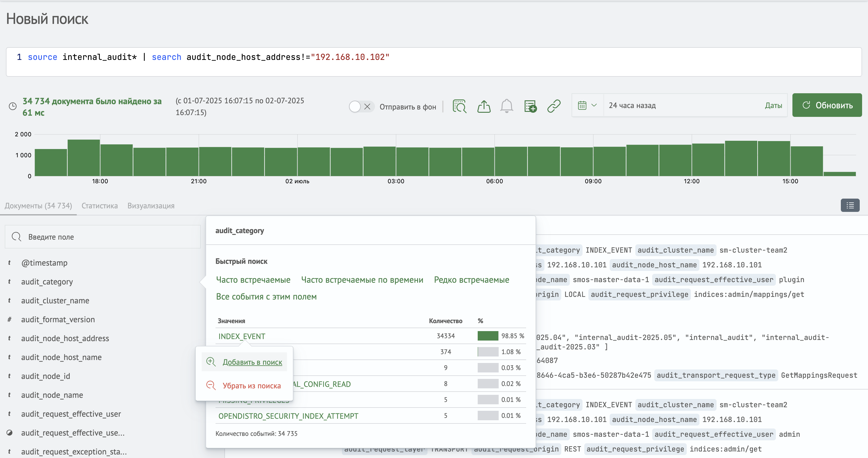868x458 pixels.
Task: Click OPENDISTRO_SECURITY_INDEX_ATTEMPT value link
Action: 288,416
